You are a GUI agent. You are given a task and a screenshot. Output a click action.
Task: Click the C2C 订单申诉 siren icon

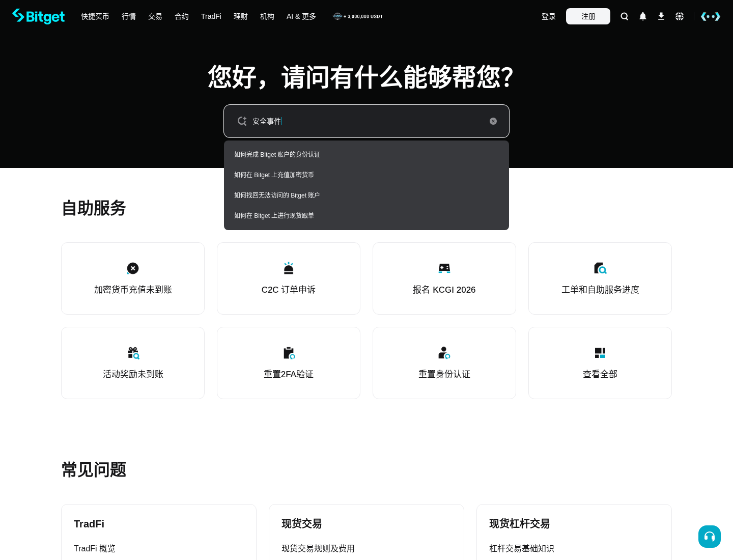(289, 268)
